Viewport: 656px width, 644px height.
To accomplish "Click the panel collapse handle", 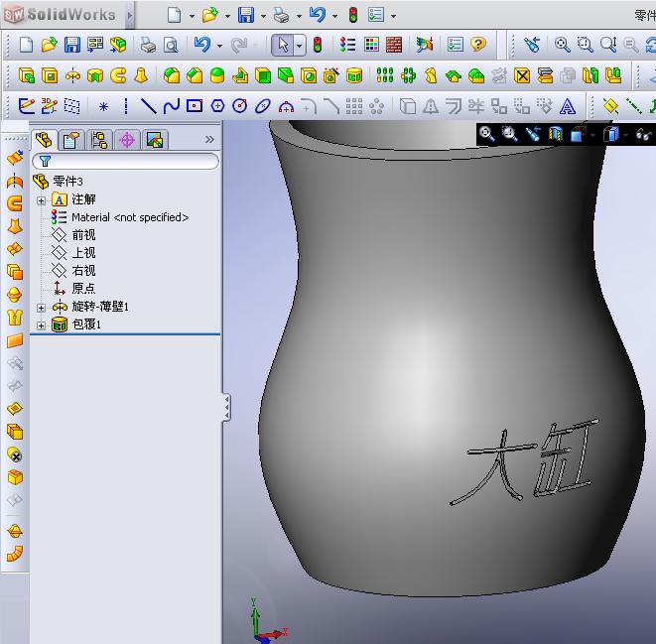I will click(x=226, y=407).
